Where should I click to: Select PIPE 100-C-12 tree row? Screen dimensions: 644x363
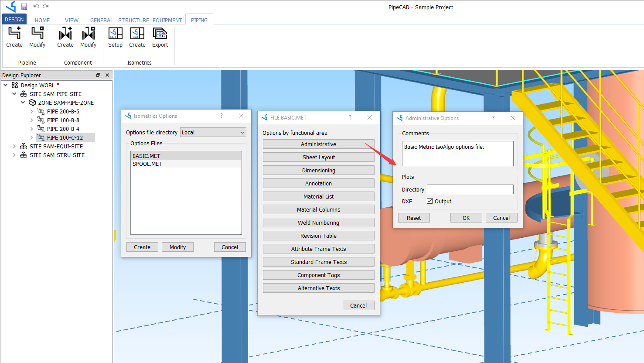(65, 137)
